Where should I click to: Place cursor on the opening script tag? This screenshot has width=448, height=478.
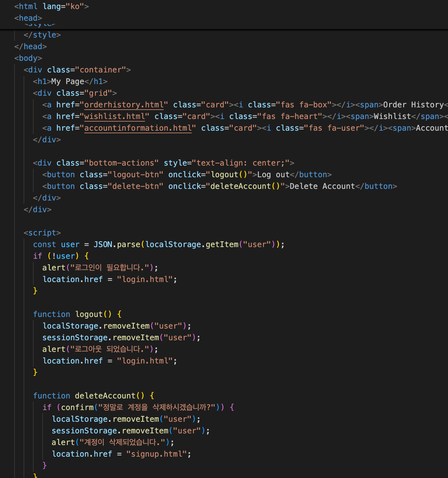(x=42, y=233)
